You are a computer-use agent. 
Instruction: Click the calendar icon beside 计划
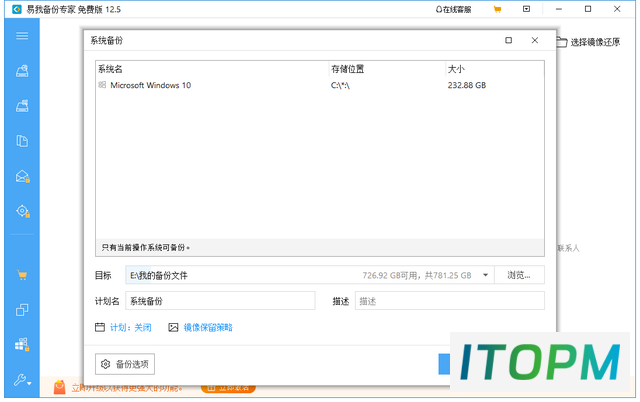pos(100,327)
